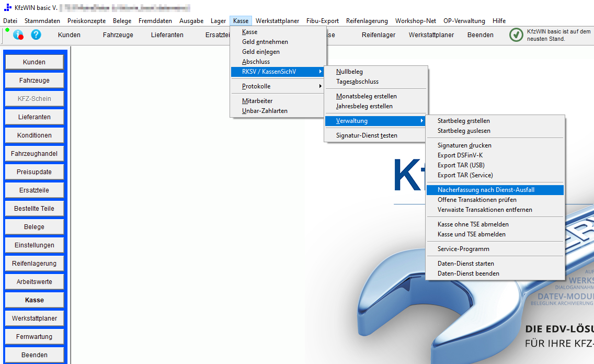Click Fahrzeuge in the top toolbar
The width and height of the screenshot is (594, 364).
click(x=118, y=35)
